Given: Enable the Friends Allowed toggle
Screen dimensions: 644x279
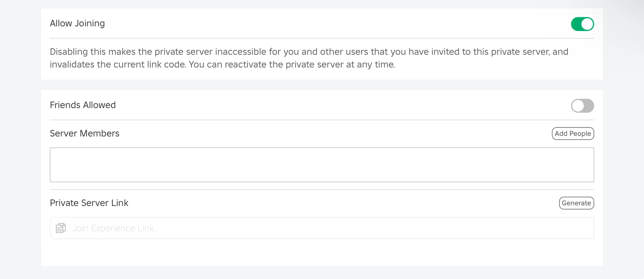Looking at the screenshot, I should (x=582, y=106).
